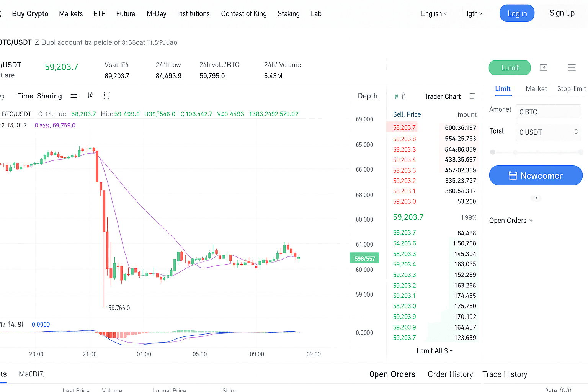Click the Sign Up link
The image size is (588, 392).
pos(562,13)
